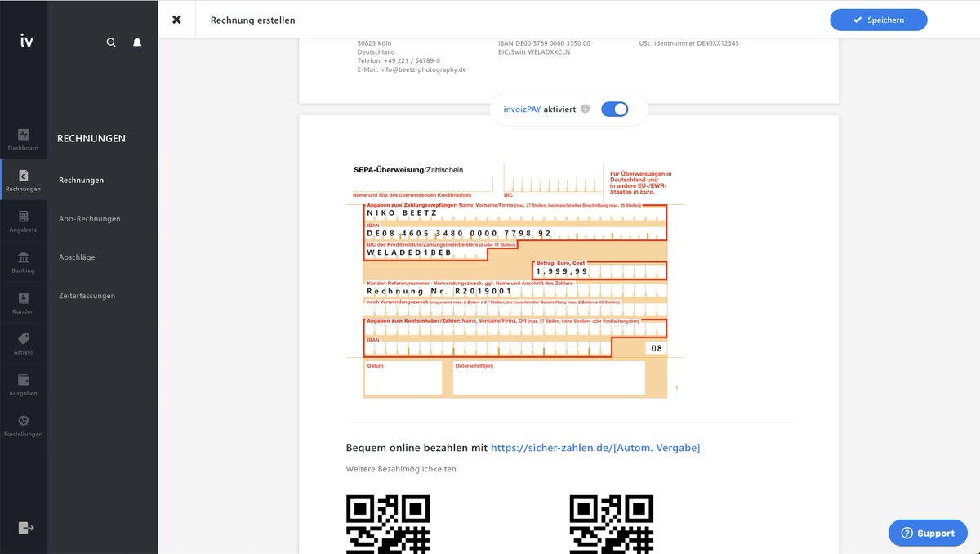
Task: Click the Telefon +49 221 footer text
Action: pos(399,60)
